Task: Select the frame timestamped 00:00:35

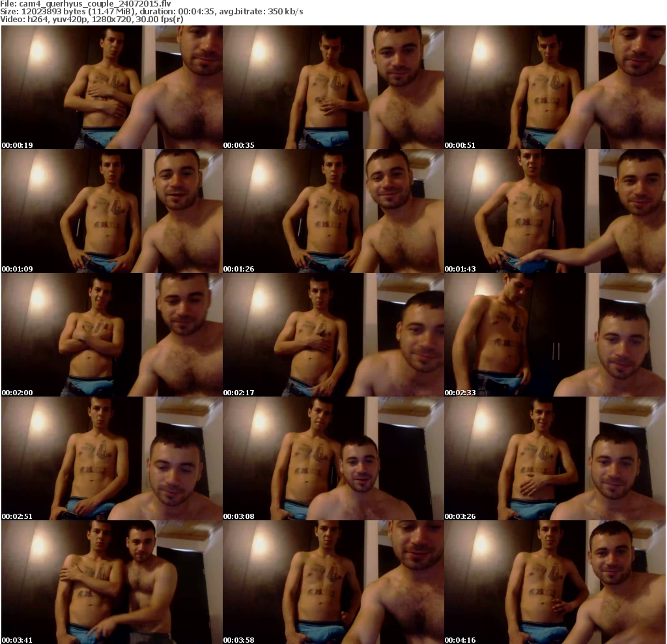Action: click(333, 87)
